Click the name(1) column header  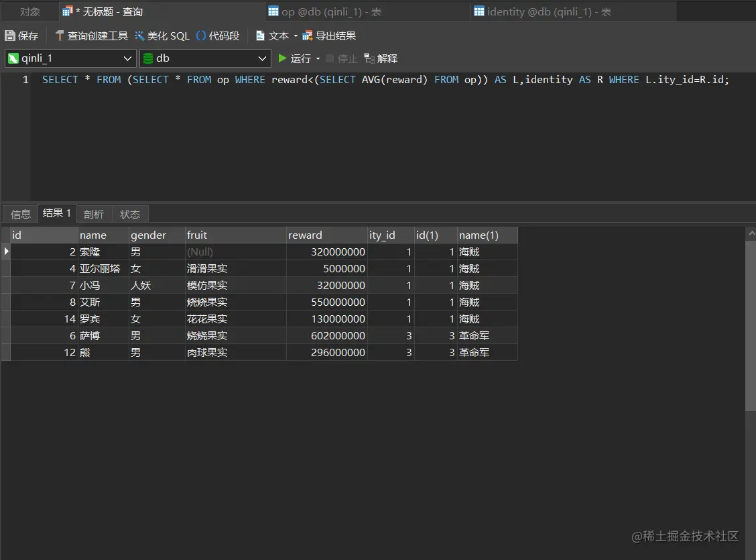pos(487,235)
